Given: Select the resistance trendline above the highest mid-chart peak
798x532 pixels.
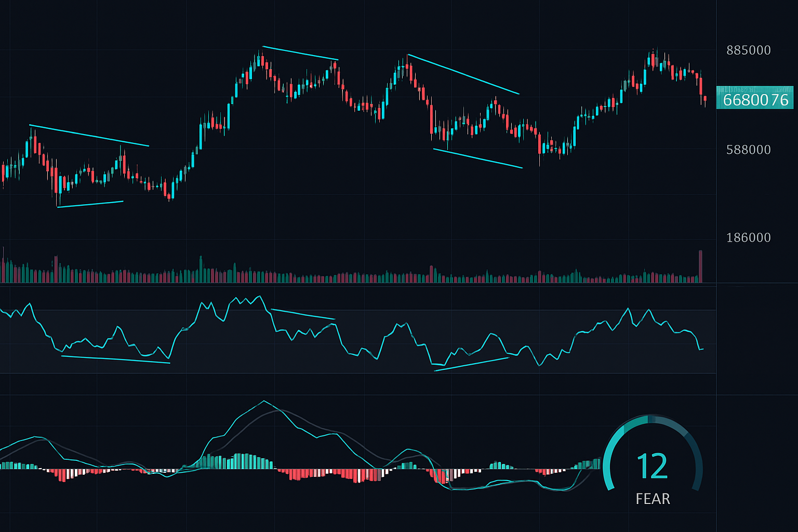Looking at the screenshot, I should 300,53.
